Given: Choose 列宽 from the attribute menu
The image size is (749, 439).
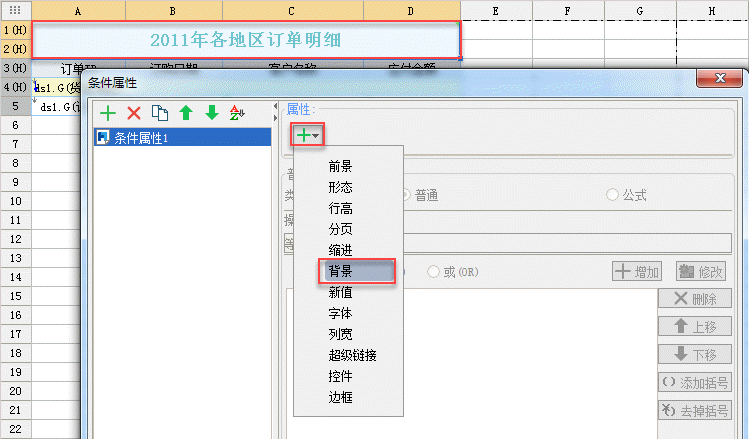Looking at the screenshot, I should pos(340,334).
